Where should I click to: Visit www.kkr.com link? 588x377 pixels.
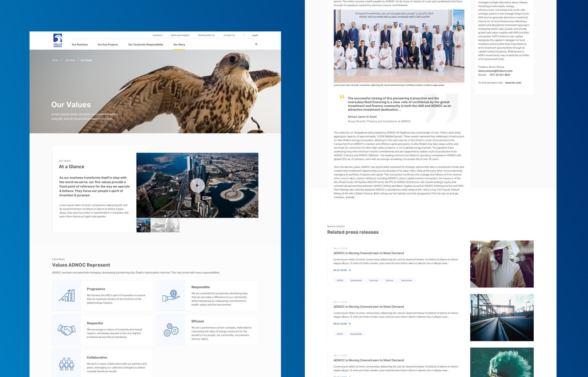tap(513, 83)
